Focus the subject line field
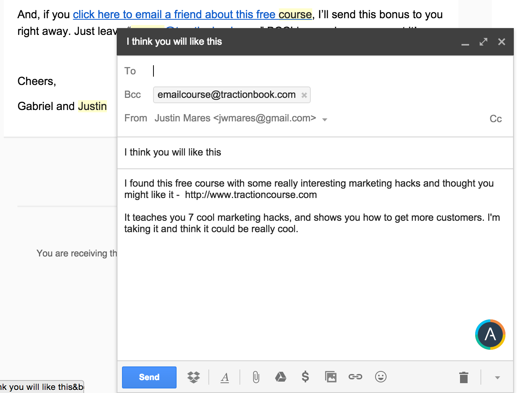 pyautogui.click(x=315, y=152)
